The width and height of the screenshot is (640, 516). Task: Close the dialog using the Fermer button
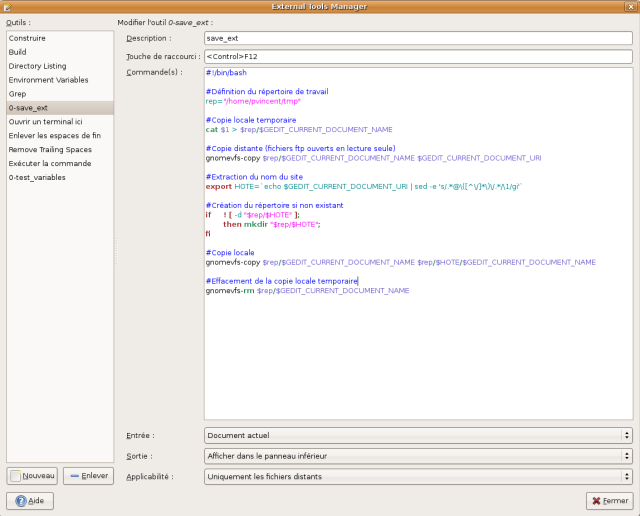(x=609, y=500)
